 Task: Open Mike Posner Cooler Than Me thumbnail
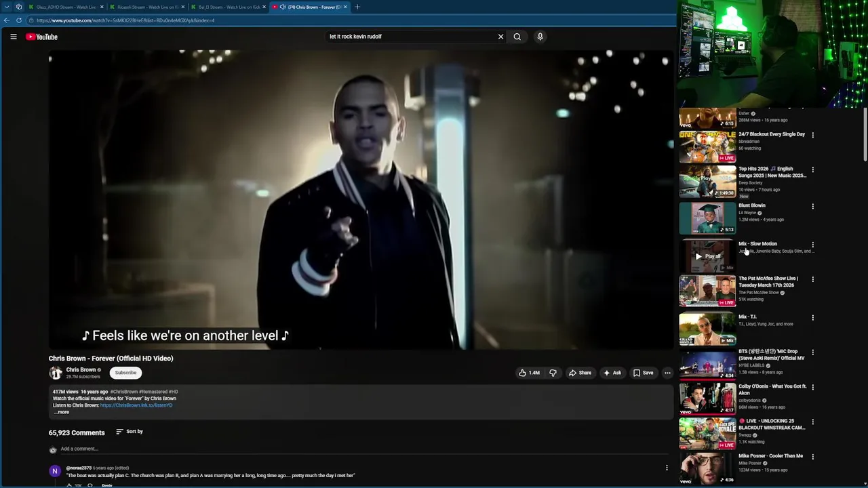707,468
